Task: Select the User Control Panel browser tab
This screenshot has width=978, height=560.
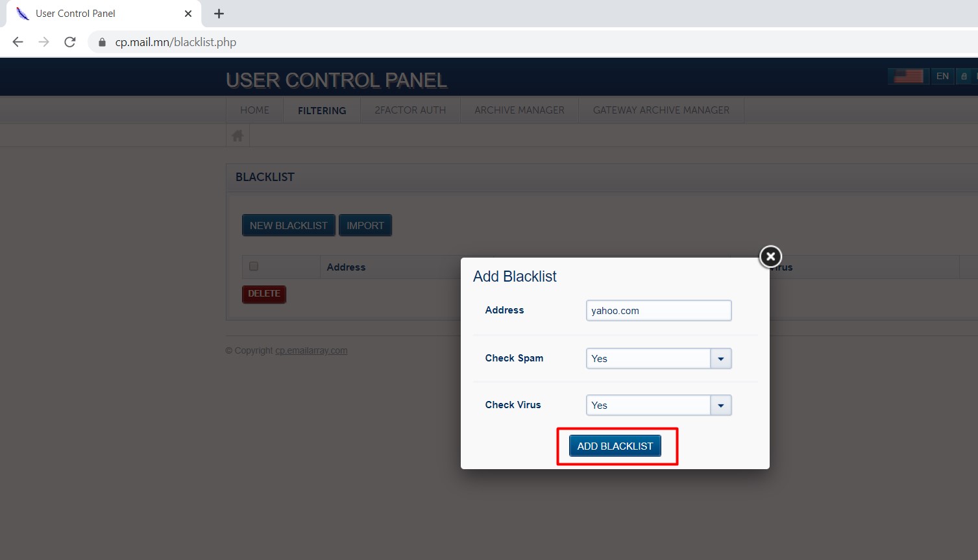Action: tap(104, 14)
